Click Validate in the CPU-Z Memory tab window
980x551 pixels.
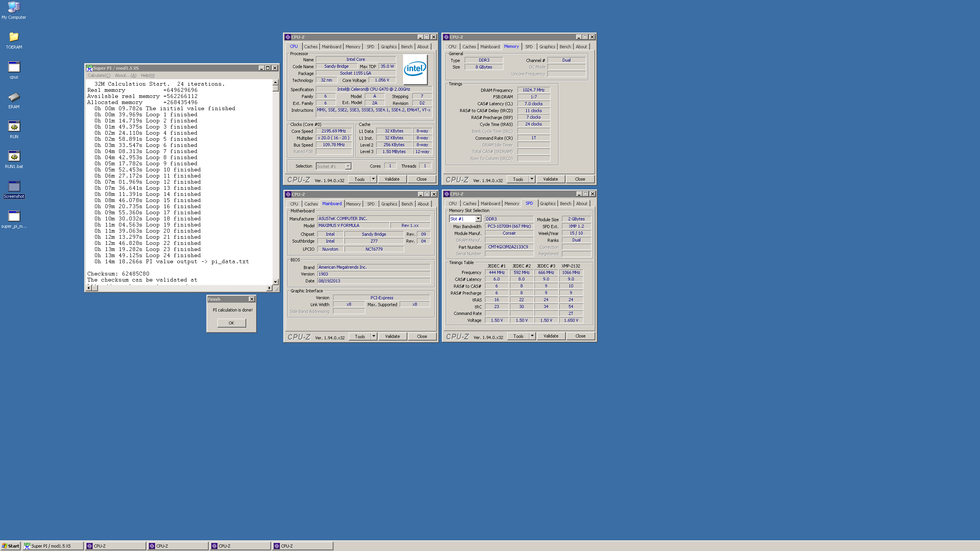coord(550,179)
